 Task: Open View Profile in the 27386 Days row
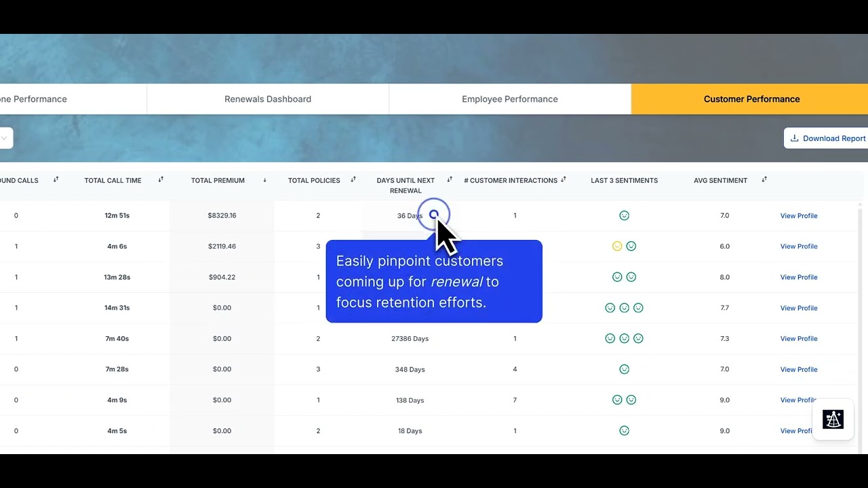[x=799, y=338]
